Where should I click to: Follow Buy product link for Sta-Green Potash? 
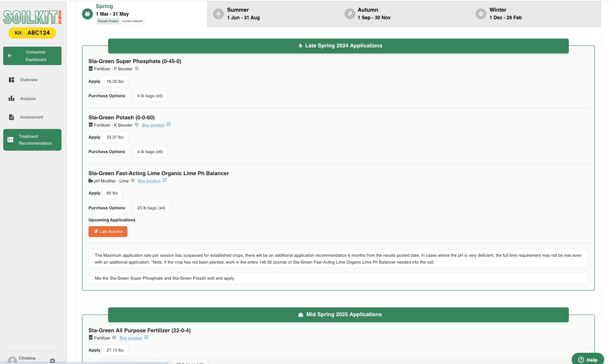tap(153, 125)
